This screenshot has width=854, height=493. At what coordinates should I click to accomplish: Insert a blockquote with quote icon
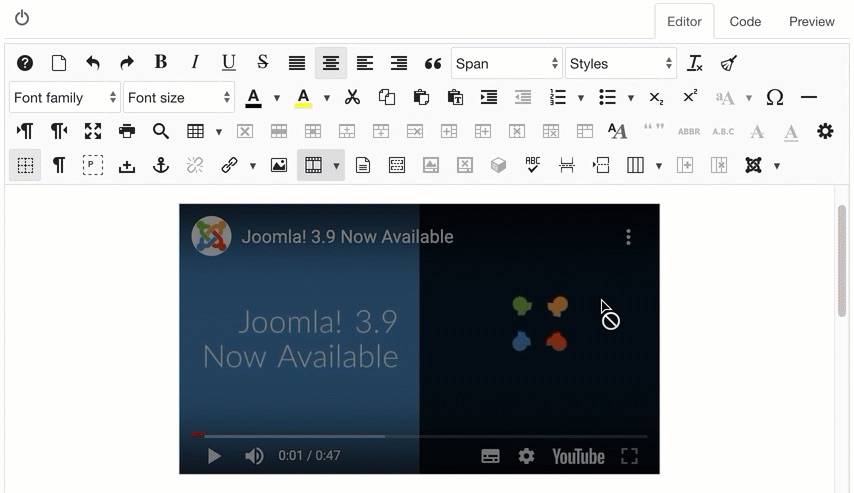click(433, 63)
